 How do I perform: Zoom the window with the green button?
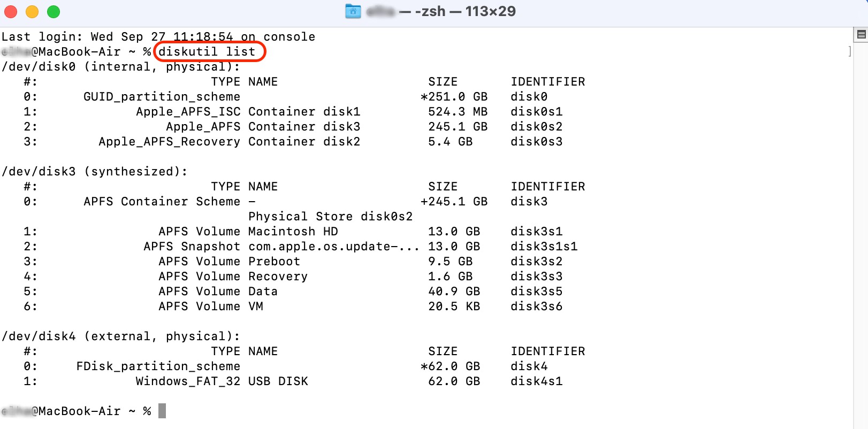(x=54, y=11)
